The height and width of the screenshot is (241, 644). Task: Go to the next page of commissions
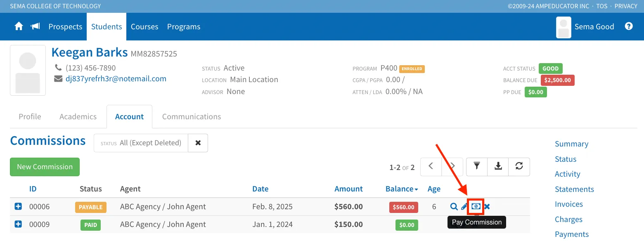(452, 166)
